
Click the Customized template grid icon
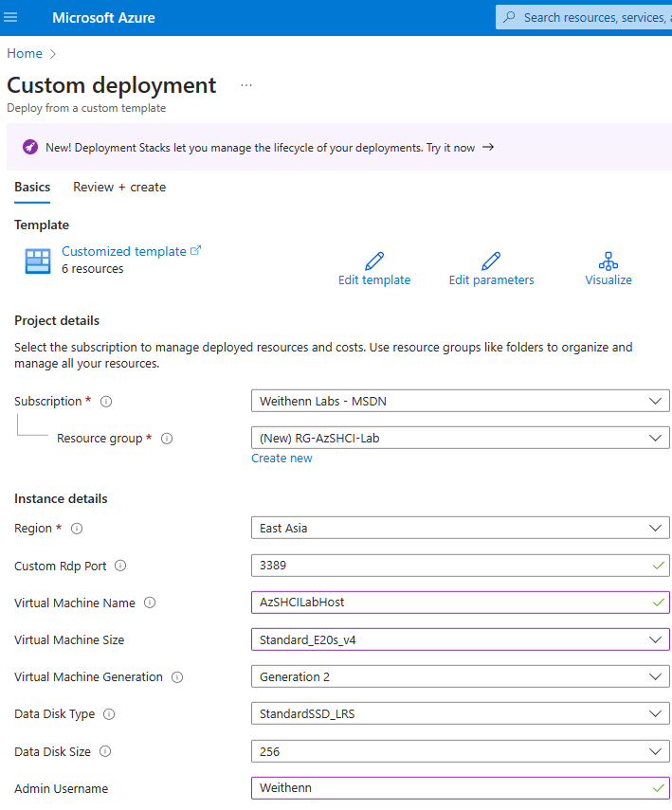tap(38, 261)
